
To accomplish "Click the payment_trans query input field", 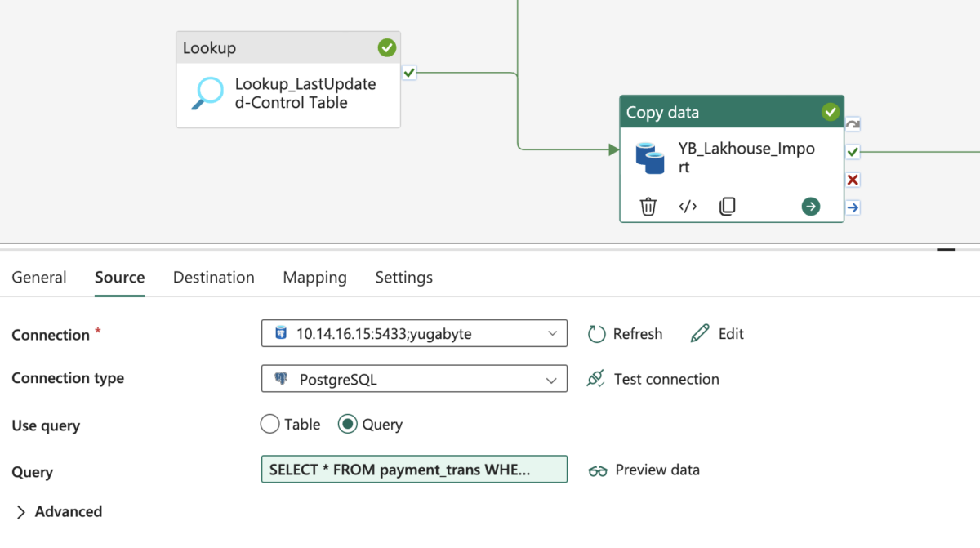I will coord(414,469).
